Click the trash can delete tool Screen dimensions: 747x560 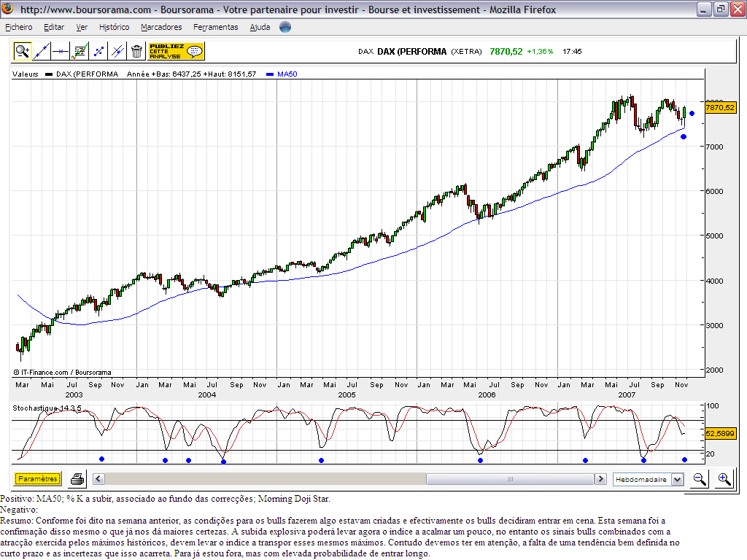pyautogui.click(x=136, y=51)
